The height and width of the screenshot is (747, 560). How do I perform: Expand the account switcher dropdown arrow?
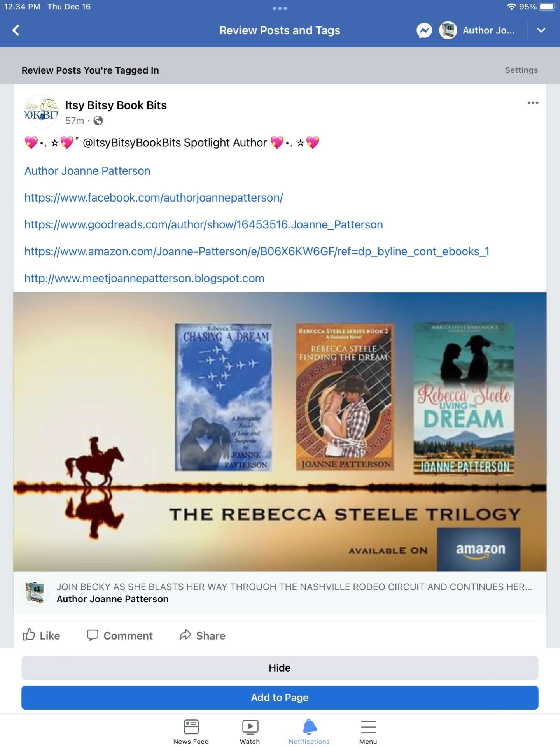pyautogui.click(x=541, y=30)
